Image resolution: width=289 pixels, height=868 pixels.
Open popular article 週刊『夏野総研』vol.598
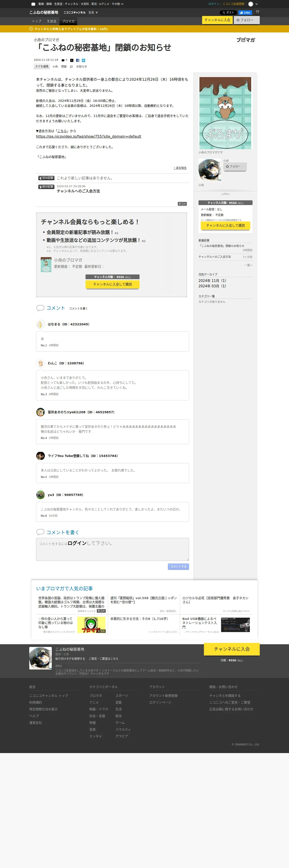144,600
